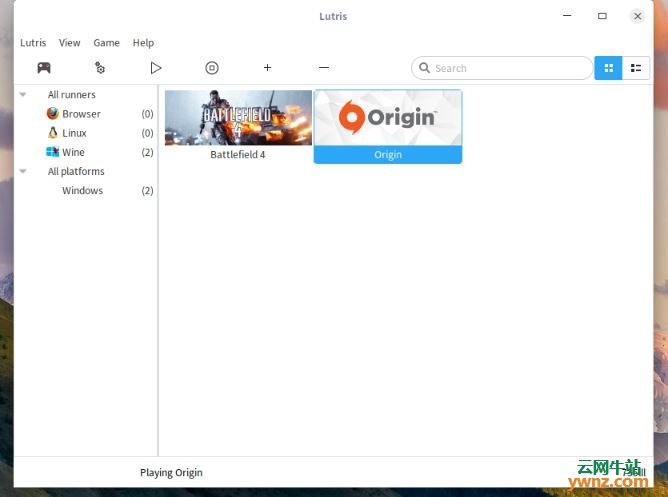Click the Battlefield 4 title label
668x497 pixels.
[238, 155]
